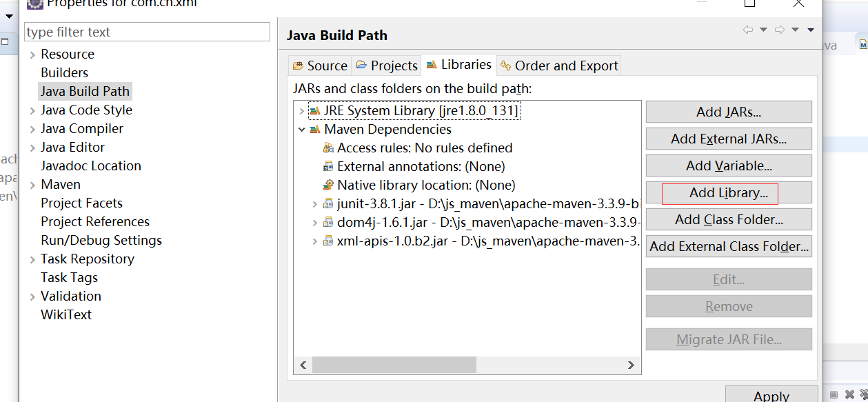
Task: Click the External annotations icon
Action: click(x=328, y=167)
